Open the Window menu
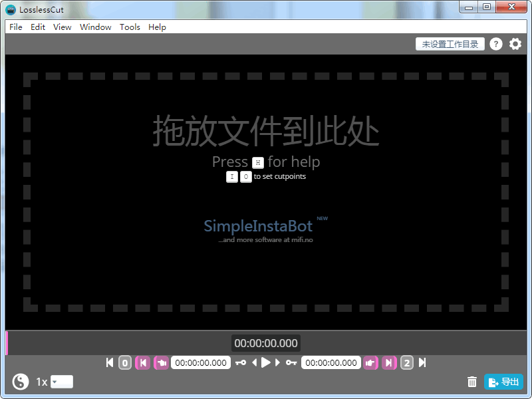 click(x=95, y=27)
